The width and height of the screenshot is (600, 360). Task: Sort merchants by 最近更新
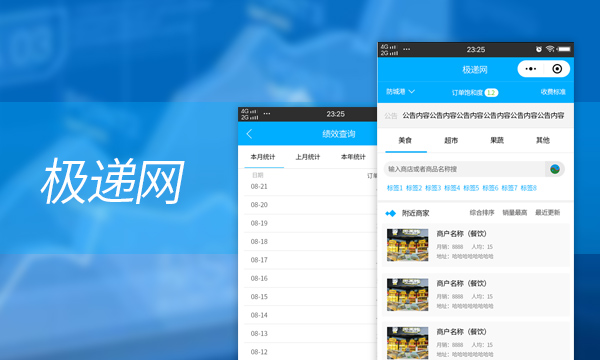(548, 213)
